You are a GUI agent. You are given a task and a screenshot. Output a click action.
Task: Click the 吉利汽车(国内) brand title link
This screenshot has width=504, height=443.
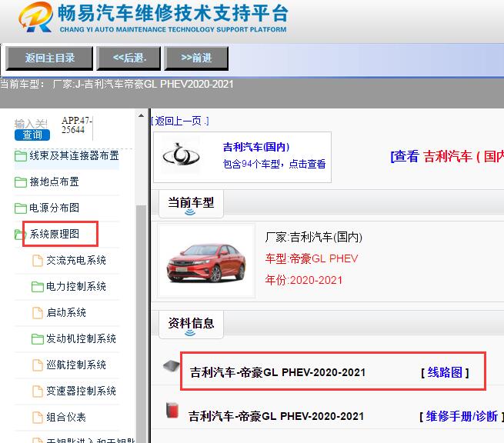pos(256,147)
